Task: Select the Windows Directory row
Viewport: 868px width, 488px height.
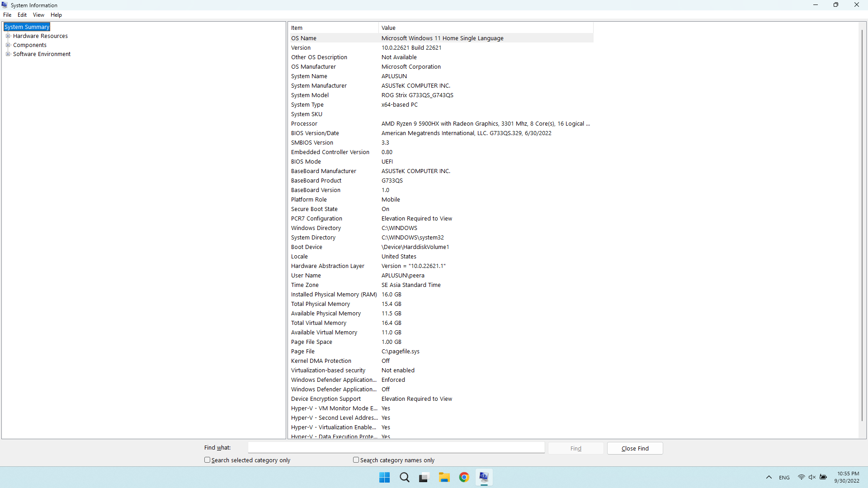Action: coord(441,228)
